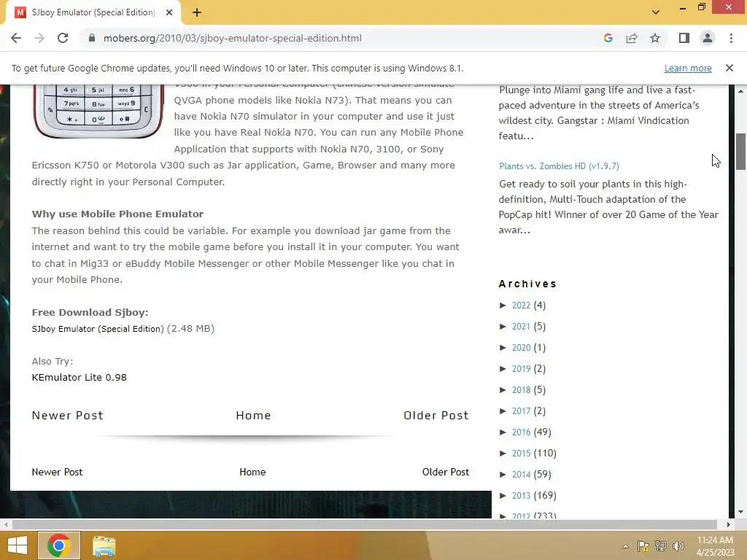Open the Chrome side panel
Screen dimensions: 747x560
pyautogui.click(x=684, y=38)
